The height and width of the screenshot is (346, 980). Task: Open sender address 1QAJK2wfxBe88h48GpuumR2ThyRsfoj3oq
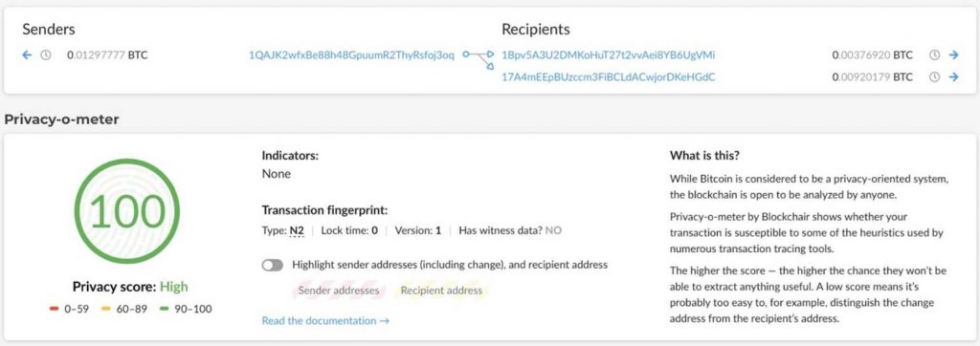(x=352, y=55)
